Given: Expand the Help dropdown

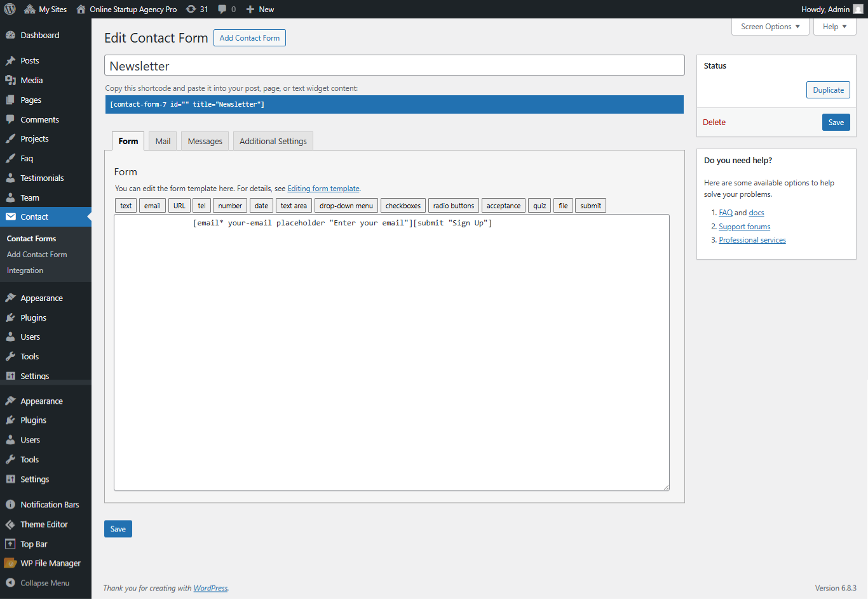Looking at the screenshot, I should tap(834, 27).
